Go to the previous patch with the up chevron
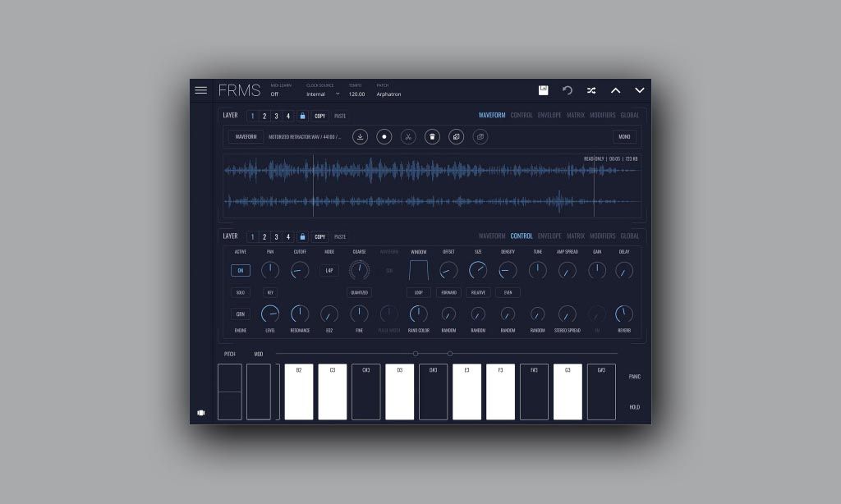841x504 pixels. pos(615,90)
